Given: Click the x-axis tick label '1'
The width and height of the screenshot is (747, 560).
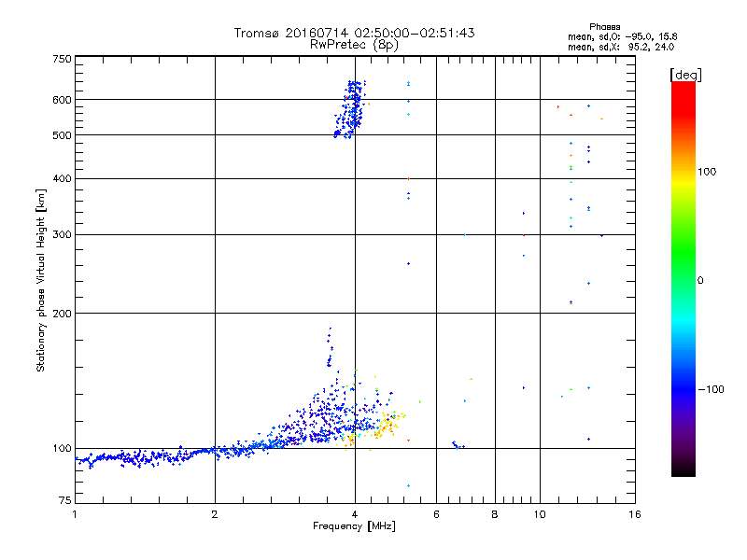Looking at the screenshot, I should (75, 514).
